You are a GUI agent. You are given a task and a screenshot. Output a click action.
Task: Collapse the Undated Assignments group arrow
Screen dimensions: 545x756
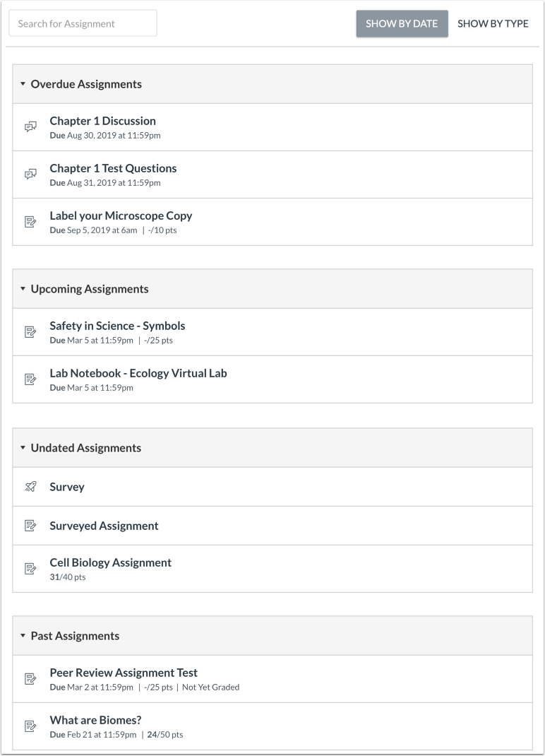point(23,448)
